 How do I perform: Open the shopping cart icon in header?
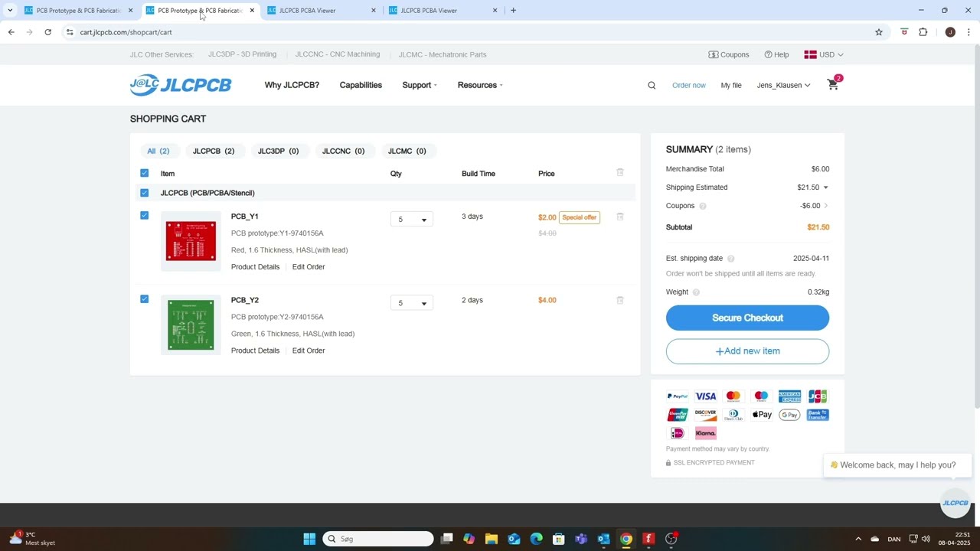[x=833, y=85]
